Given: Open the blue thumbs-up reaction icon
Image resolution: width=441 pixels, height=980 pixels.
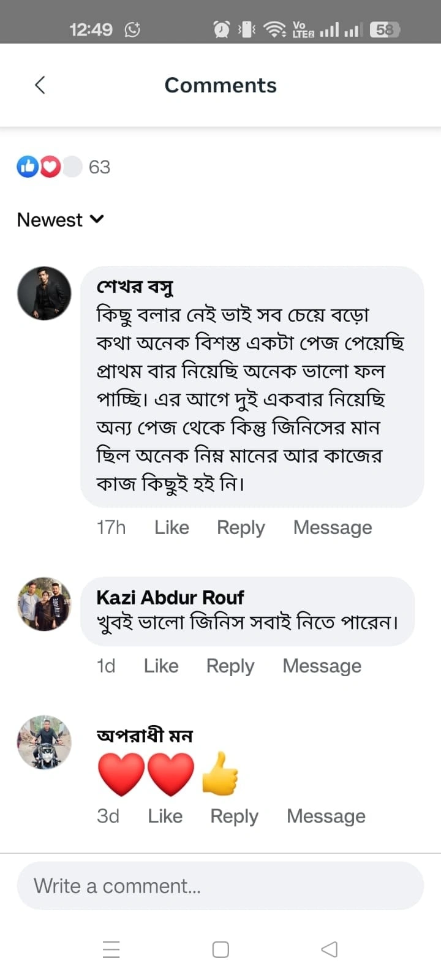Looking at the screenshot, I should pyautogui.click(x=28, y=167).
